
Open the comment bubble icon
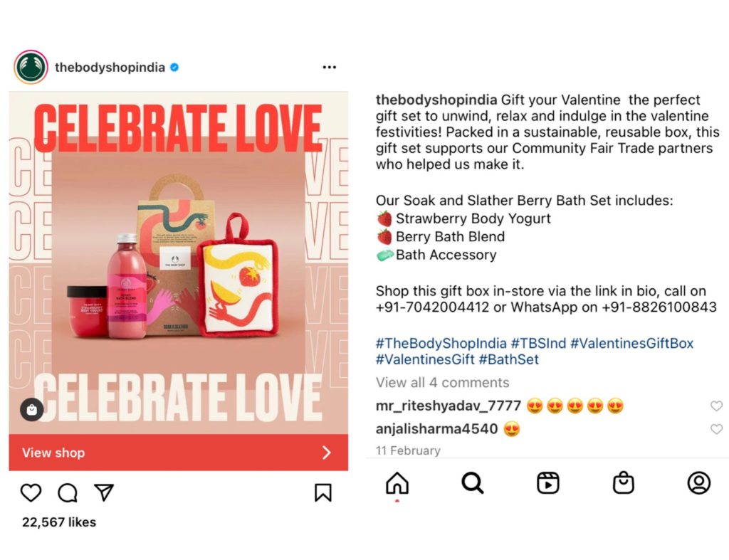point(68,492)
